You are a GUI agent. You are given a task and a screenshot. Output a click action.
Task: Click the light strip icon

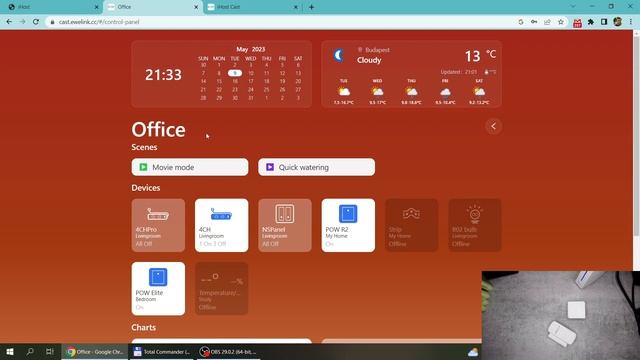(411, 213)
